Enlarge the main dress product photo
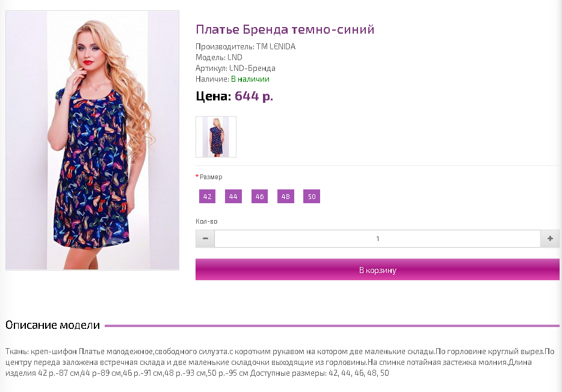The height and width of the screenshot is (392, 562). [x=93, y=140]
